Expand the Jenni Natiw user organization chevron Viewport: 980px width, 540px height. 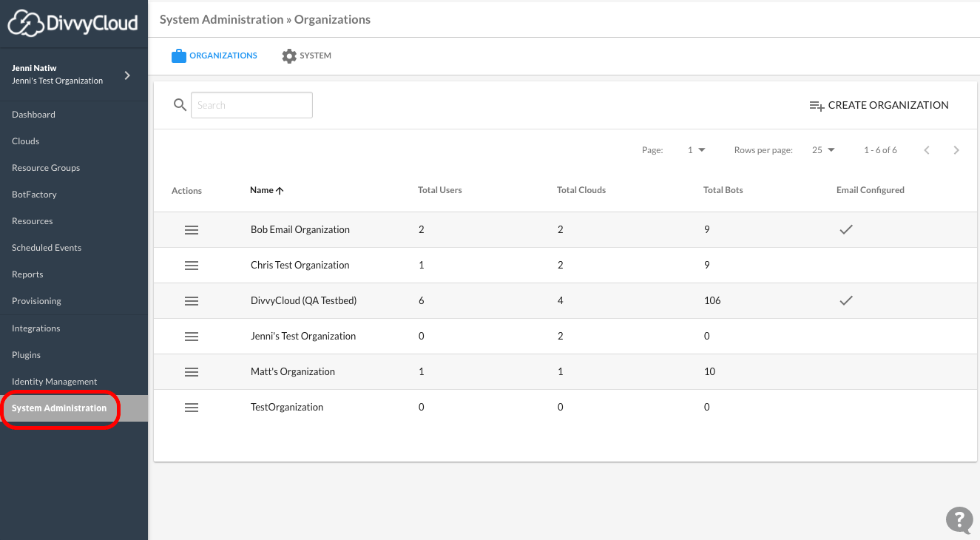pyautogui.click(x=127, y=75)
